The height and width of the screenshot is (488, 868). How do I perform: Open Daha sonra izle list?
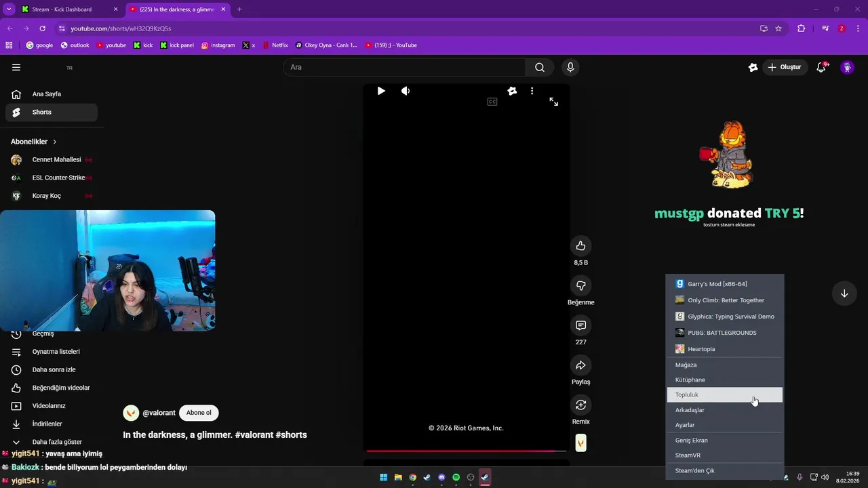point(52,369)
